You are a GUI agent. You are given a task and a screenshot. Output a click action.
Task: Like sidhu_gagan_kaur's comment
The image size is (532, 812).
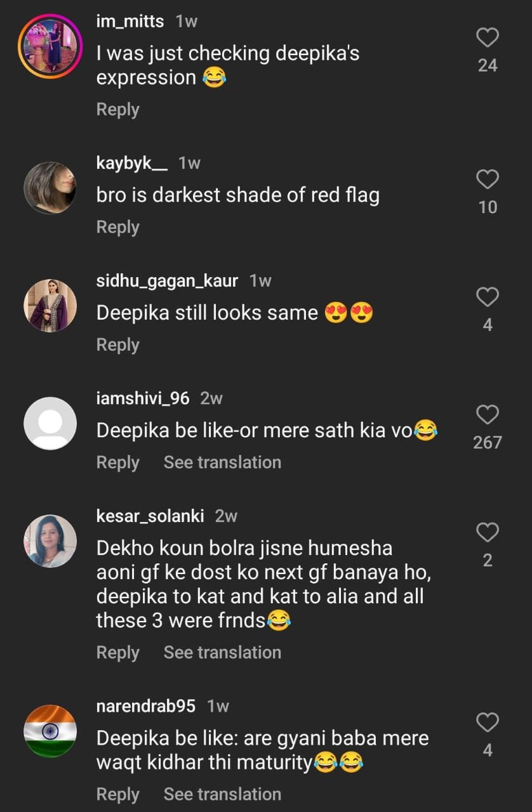click(487, 298)
